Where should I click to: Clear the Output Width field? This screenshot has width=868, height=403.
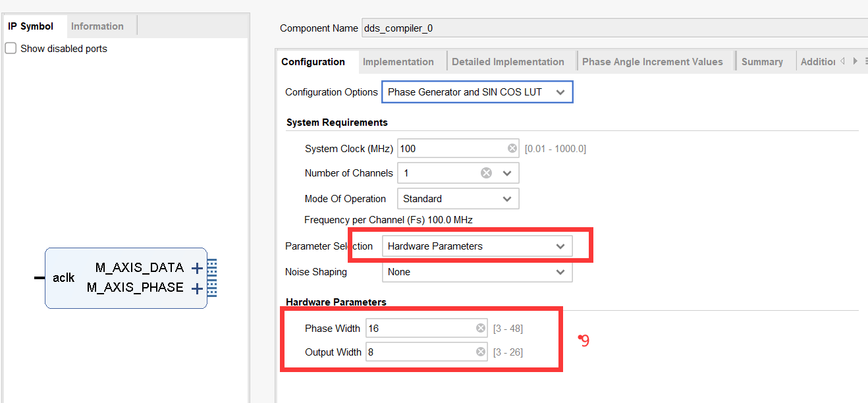[481, 352]
